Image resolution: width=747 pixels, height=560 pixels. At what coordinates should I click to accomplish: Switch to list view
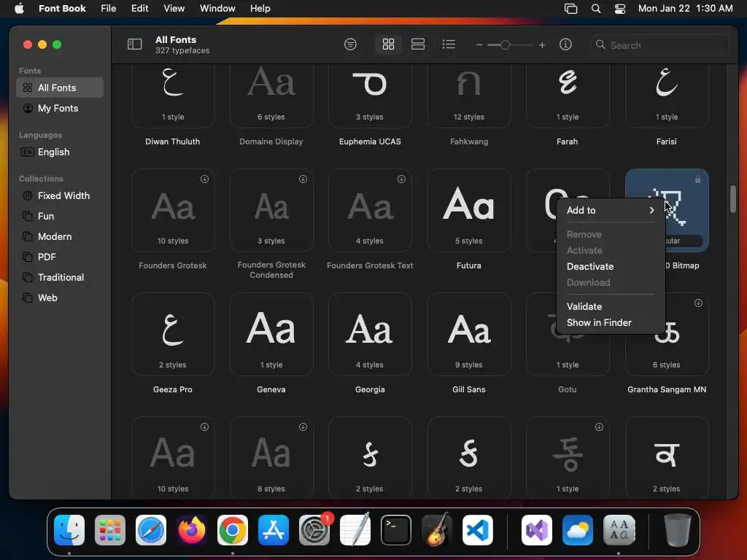[449, 44]
